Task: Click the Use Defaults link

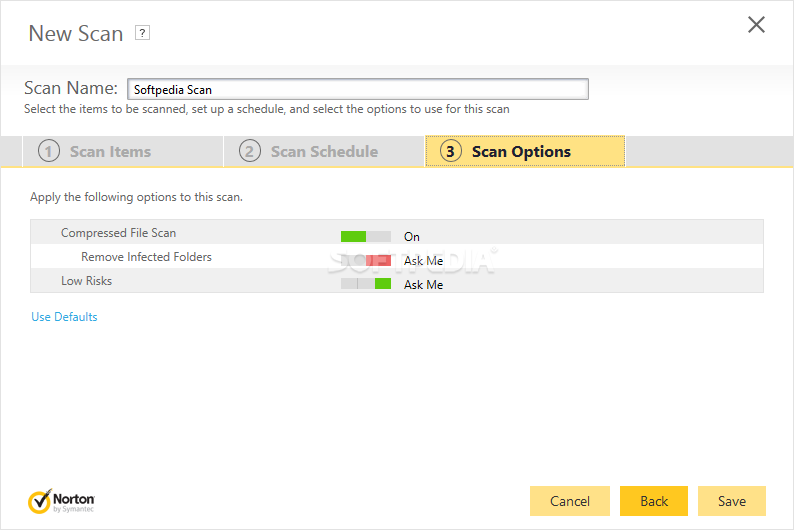Action: pos(64,317)
